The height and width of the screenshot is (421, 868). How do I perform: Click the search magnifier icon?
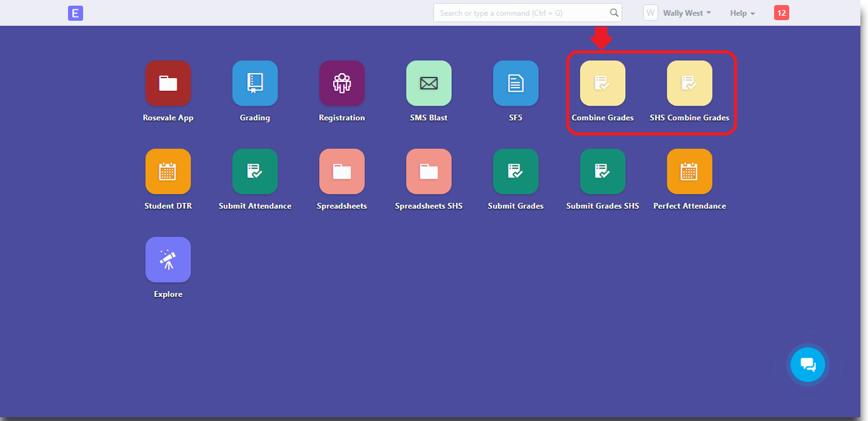pyautogui.click(x=614, y=13)
